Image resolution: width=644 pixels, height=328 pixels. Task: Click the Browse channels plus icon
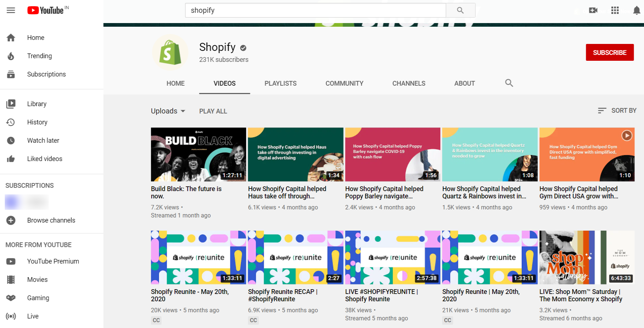pos(11,220)
